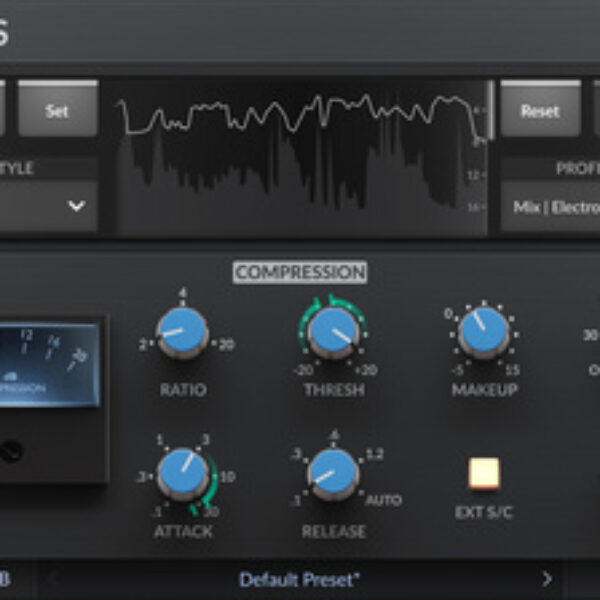Click the 10 marking on Attack knob
Viewport: 600px width, 600px height.
click(227, 477)
